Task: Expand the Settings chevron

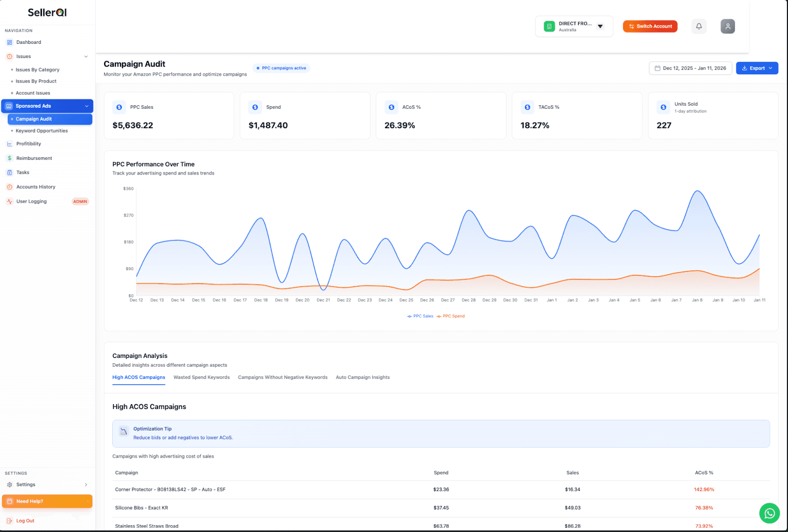Action: (x=86, y=485)
